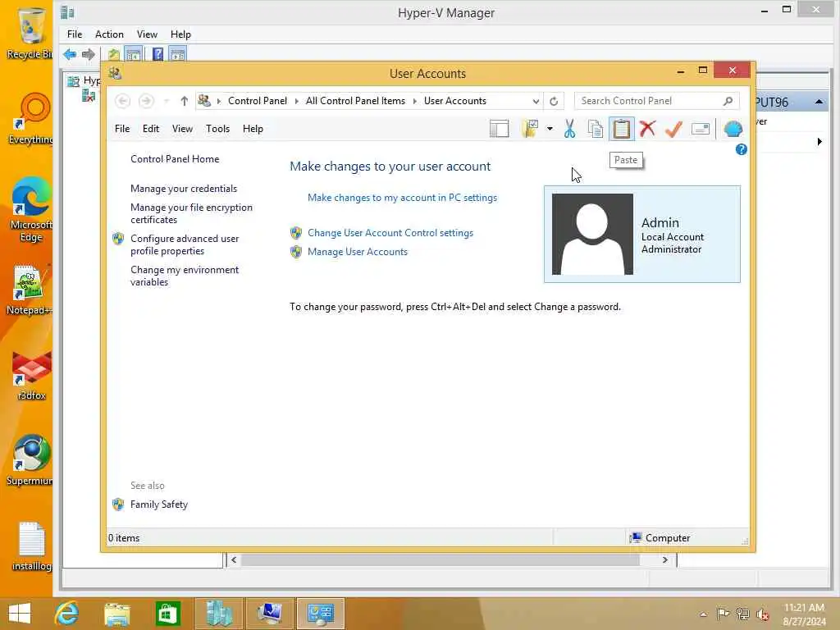
Task: Click the All Control Panel Items breadcrumb
Action: click(x=355, y=101)
